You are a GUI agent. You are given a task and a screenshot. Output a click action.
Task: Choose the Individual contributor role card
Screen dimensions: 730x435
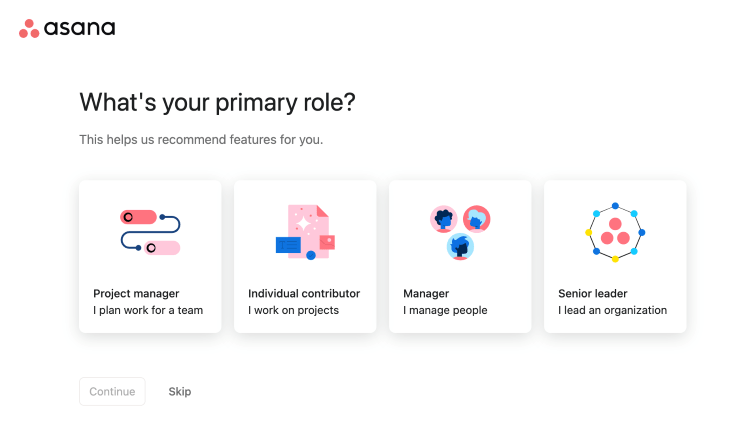click(x=305, y=257)
